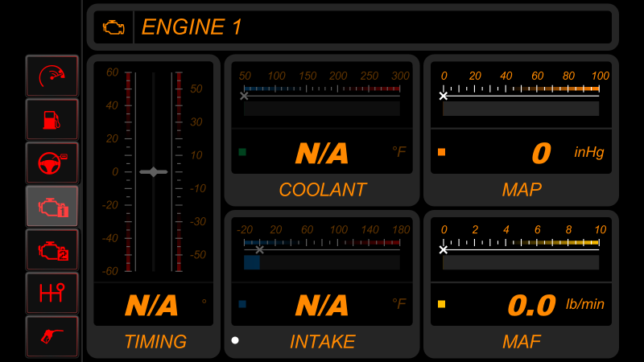Image resolution: width=644 pixels, height=362 pixels.
Task: Click the MAF value 0.0
Action: click(531, 306)
